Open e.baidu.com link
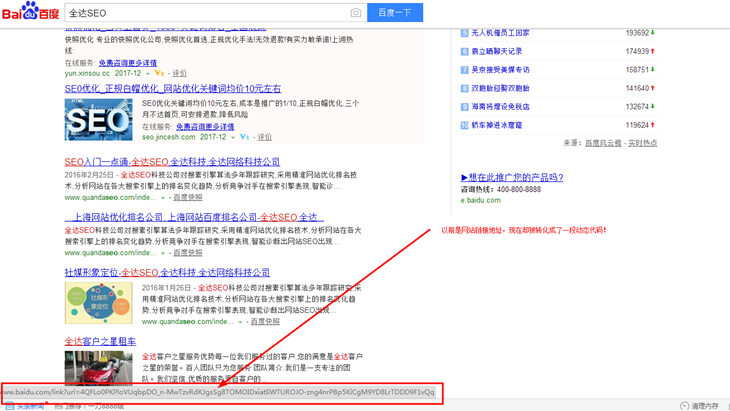The width and height of the screenshot is (730, 411). [480, 200]
